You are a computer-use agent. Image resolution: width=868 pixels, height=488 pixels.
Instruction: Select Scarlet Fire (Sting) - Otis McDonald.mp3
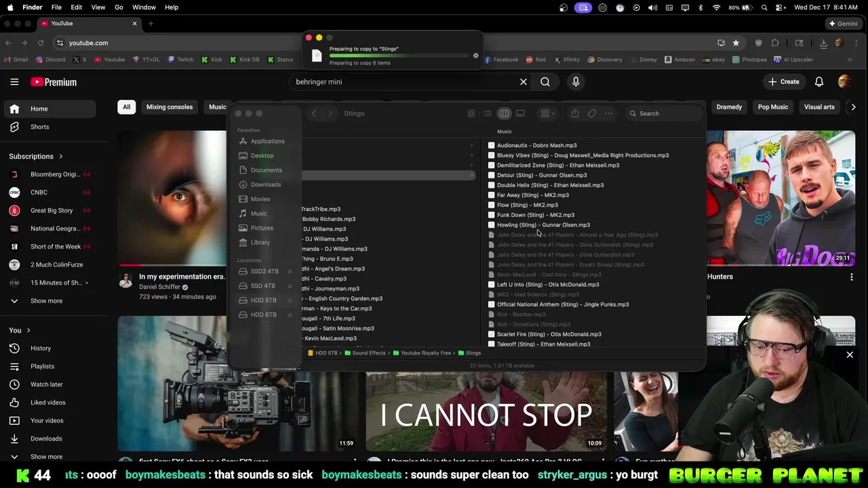549,334
